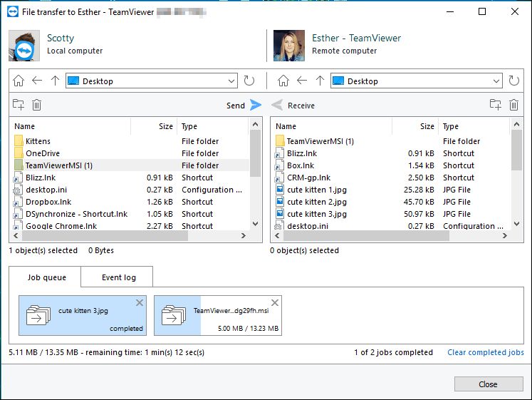Click Esther's remote computer photo
This screenshot has height=400, width=532.
[x=289, y=46]
